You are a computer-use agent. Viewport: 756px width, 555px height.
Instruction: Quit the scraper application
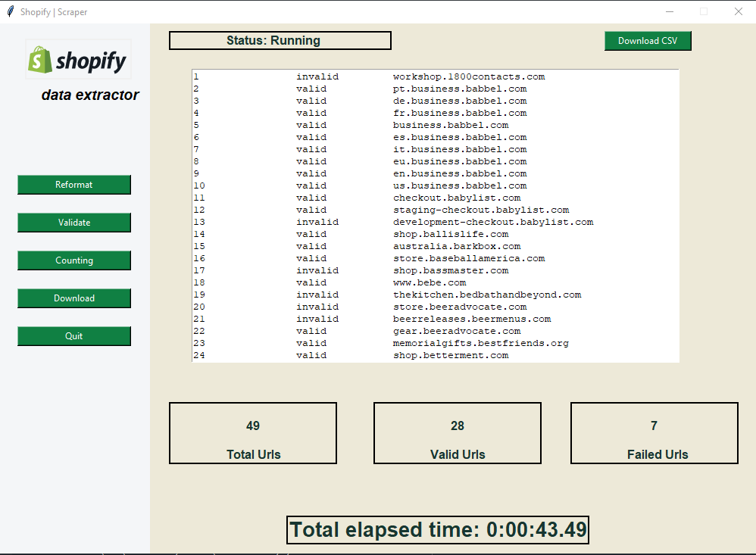[73, 335]
